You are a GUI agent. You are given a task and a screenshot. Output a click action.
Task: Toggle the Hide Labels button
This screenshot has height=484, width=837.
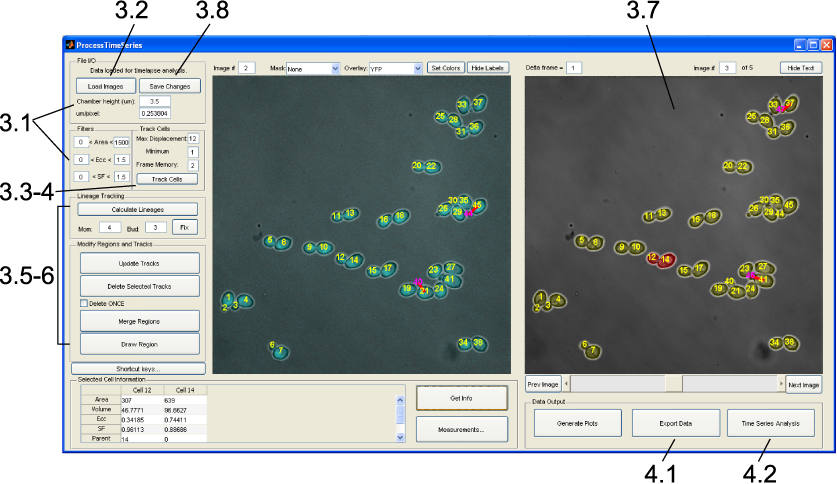tap(488, 68)
